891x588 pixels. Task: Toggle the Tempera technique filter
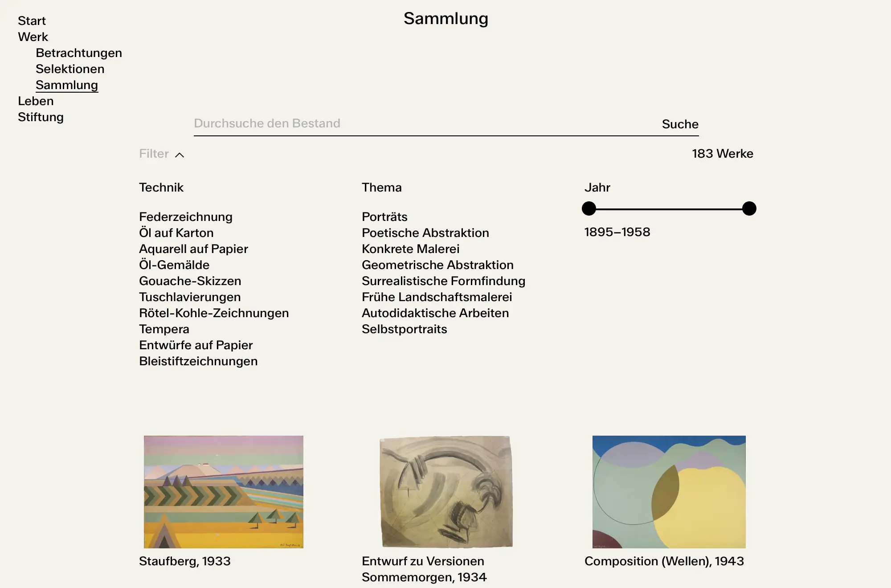click(x=164, y=329)
